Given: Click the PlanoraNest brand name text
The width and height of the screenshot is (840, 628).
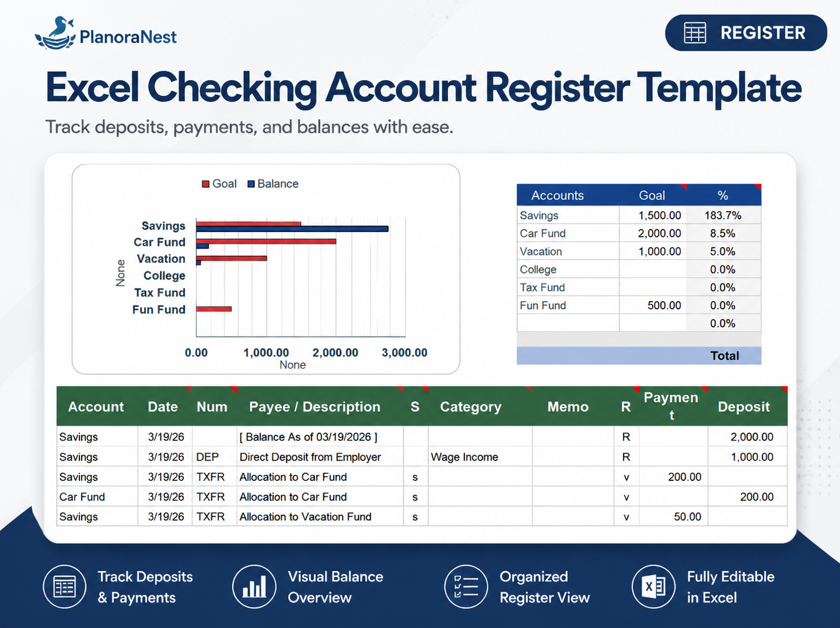Looking at the screenshot, I should point(128,37).
